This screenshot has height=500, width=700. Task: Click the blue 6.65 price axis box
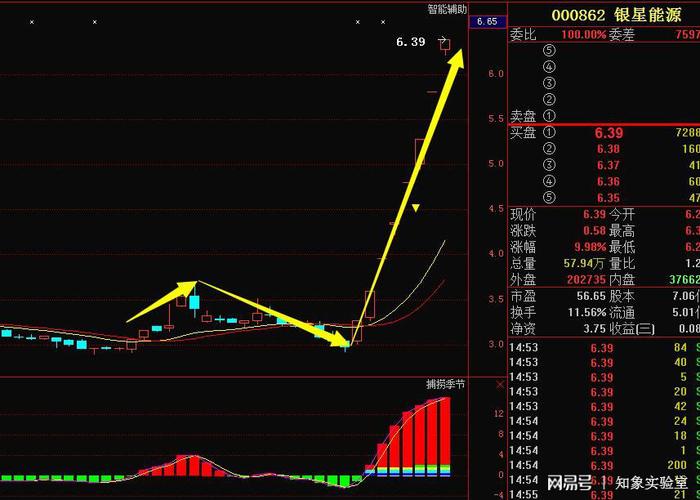(487, 21)
